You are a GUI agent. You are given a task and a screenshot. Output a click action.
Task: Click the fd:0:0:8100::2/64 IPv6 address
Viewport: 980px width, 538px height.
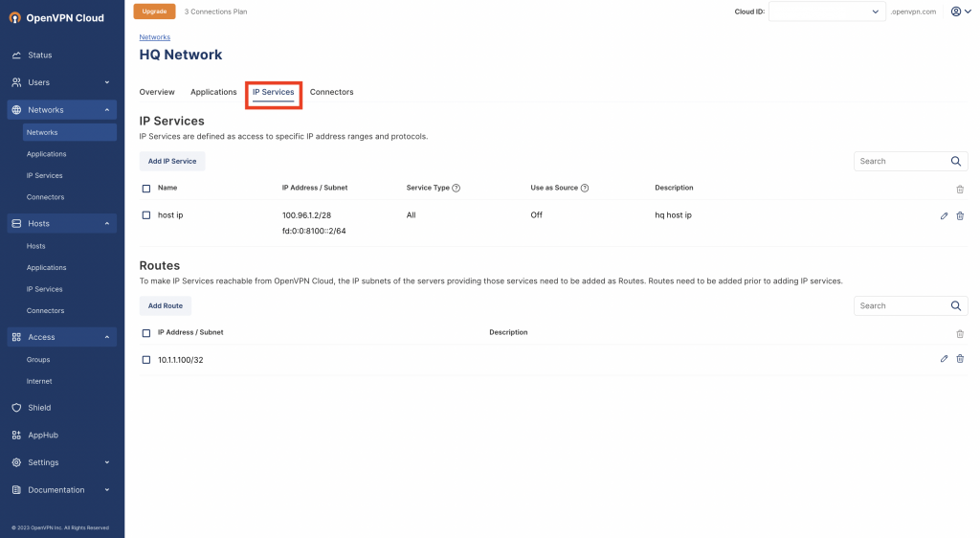point(314,232)
